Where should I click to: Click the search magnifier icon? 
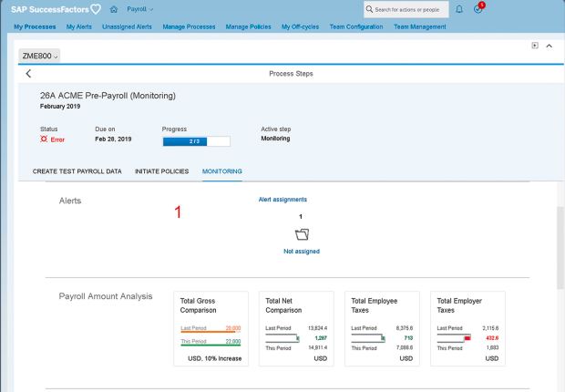[x=369, y=9]
